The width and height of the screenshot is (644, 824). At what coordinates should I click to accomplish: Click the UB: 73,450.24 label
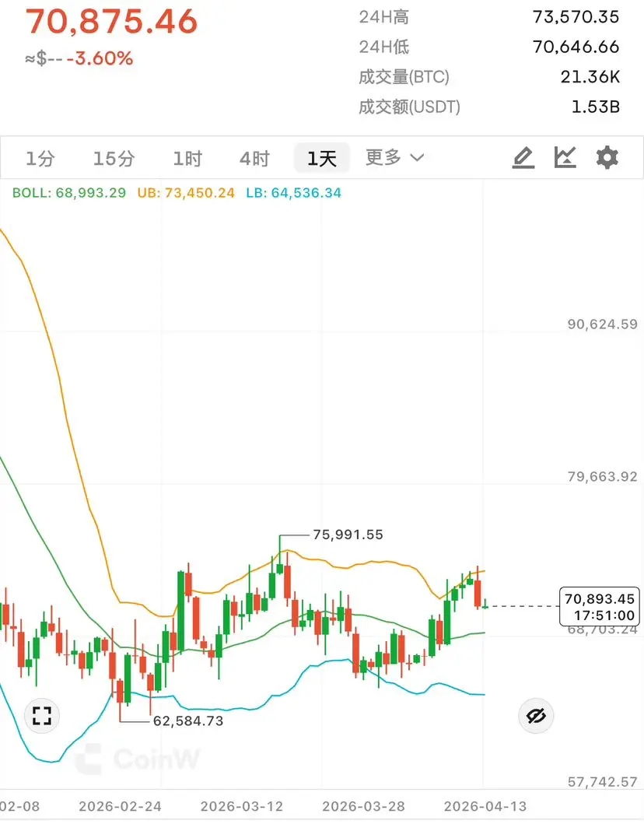pos(186,193)
